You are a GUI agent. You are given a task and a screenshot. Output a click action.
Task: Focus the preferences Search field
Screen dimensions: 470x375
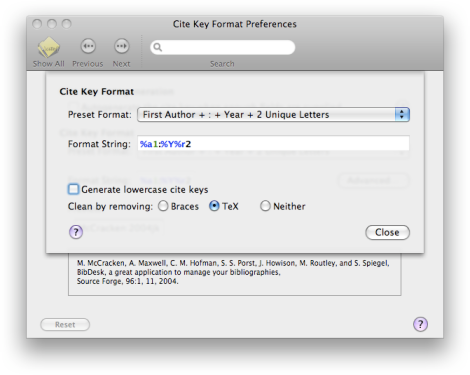click(223, 47)
